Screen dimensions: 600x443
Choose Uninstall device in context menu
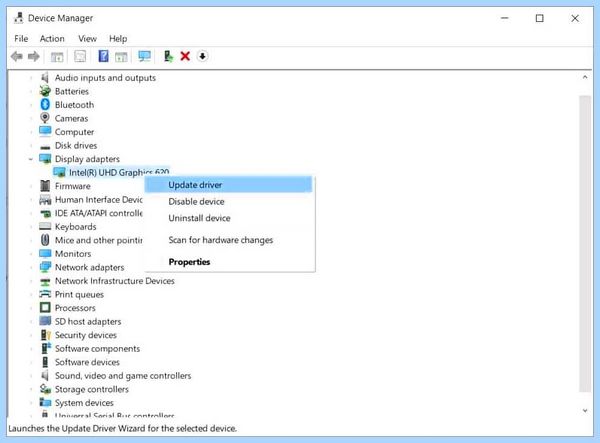click(x=229, y=218)
